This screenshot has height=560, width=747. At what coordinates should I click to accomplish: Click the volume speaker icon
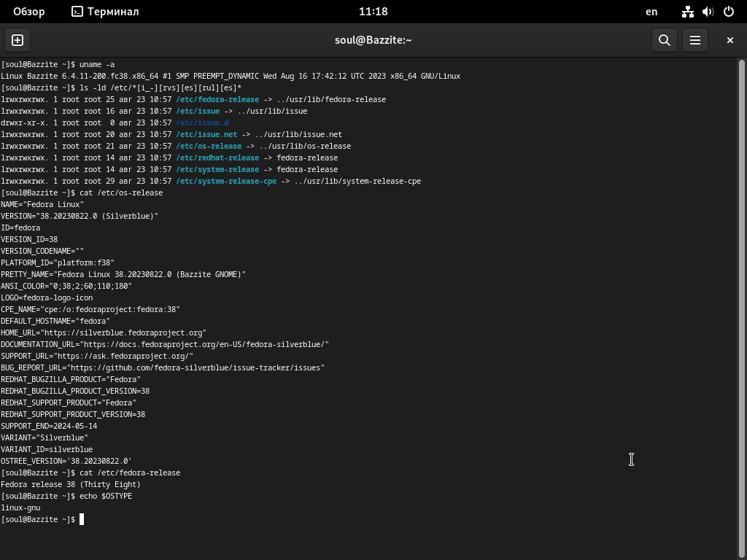click(708, 12)
